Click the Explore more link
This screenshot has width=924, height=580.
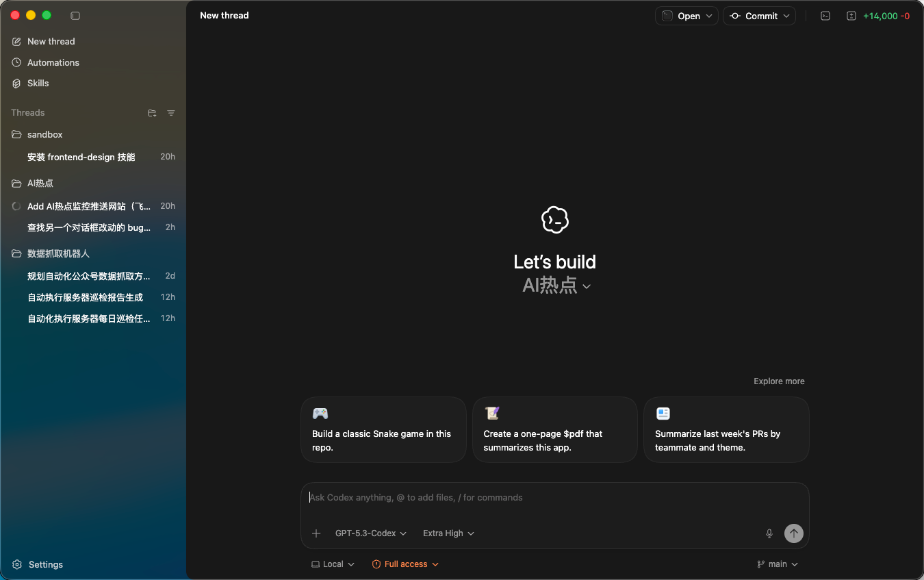(x=779, y=381)
